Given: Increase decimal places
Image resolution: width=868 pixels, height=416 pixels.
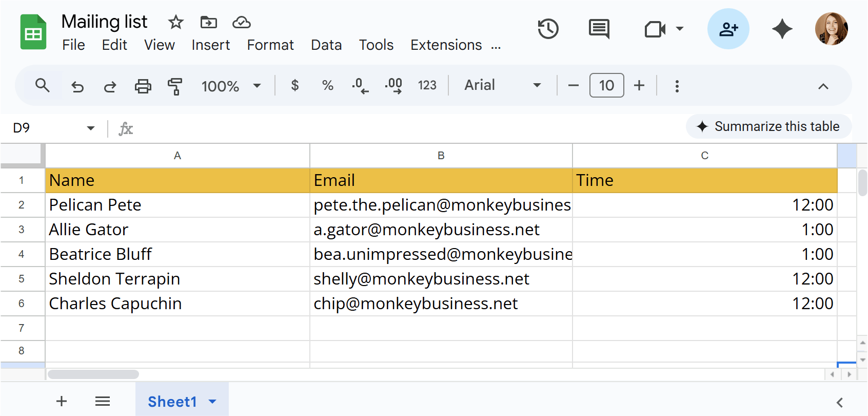Looking at the screenshot, I should [393, 86].
